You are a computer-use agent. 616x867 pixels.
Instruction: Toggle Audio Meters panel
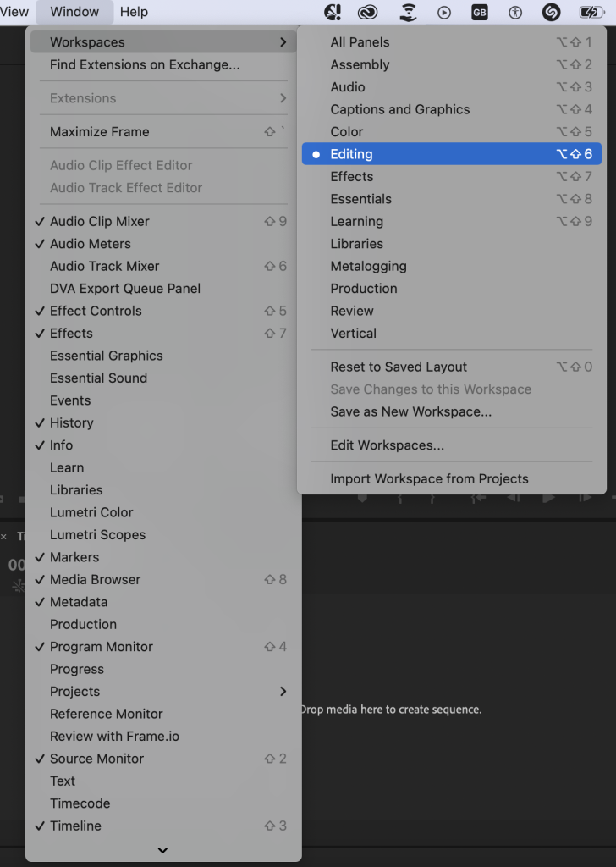[x=163, y=243]
